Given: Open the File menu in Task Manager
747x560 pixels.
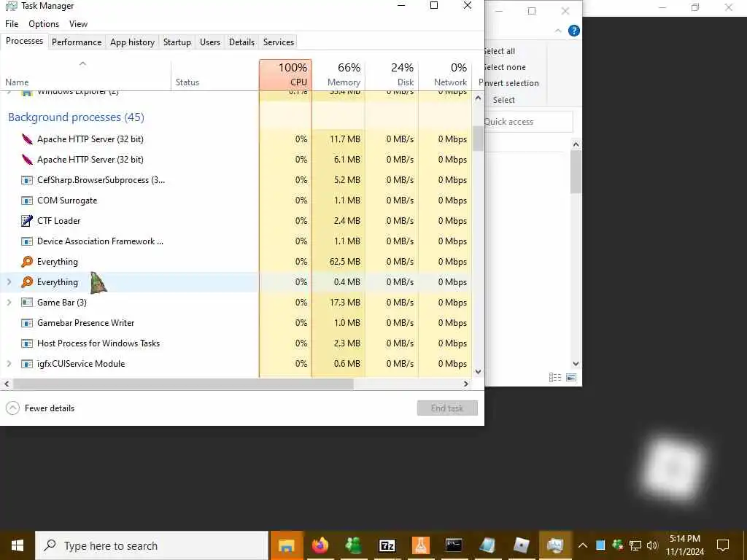Looking at the screenshot, I should pos(12,24).
